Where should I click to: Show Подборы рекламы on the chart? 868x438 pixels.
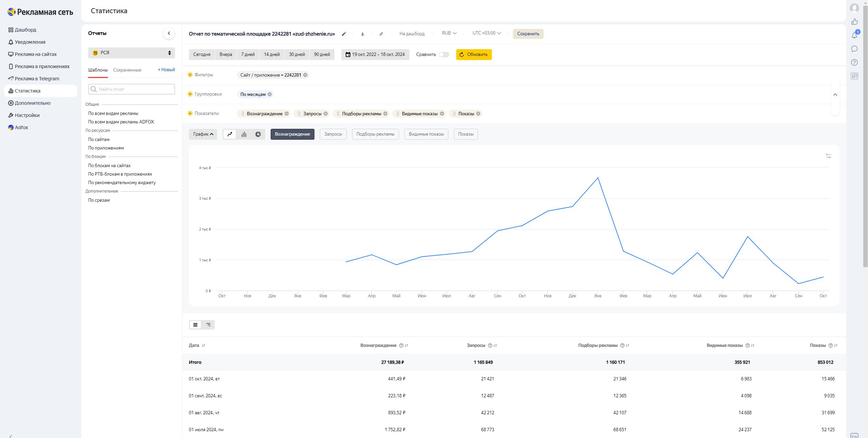[x=375, y=134]
